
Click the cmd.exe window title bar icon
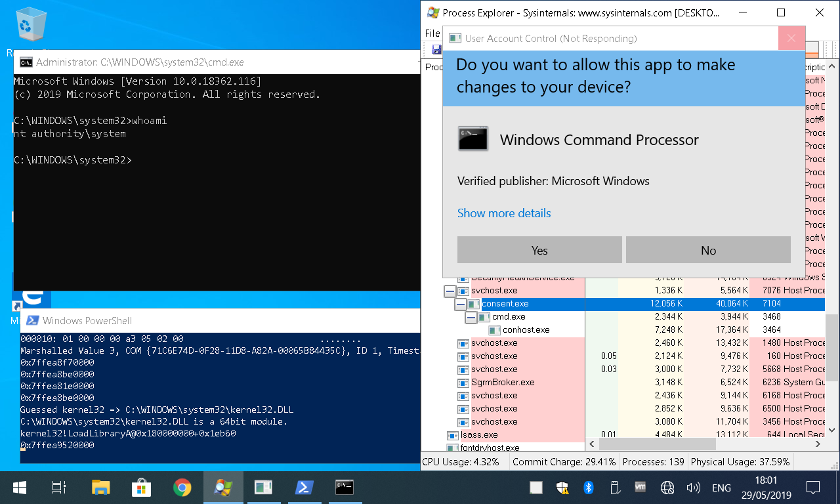26,62
